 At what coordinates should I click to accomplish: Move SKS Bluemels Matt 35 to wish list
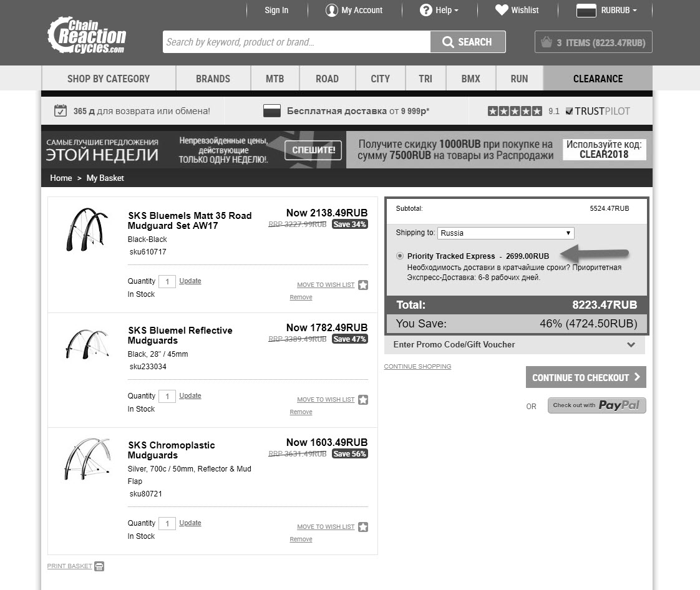click(326, 285)
